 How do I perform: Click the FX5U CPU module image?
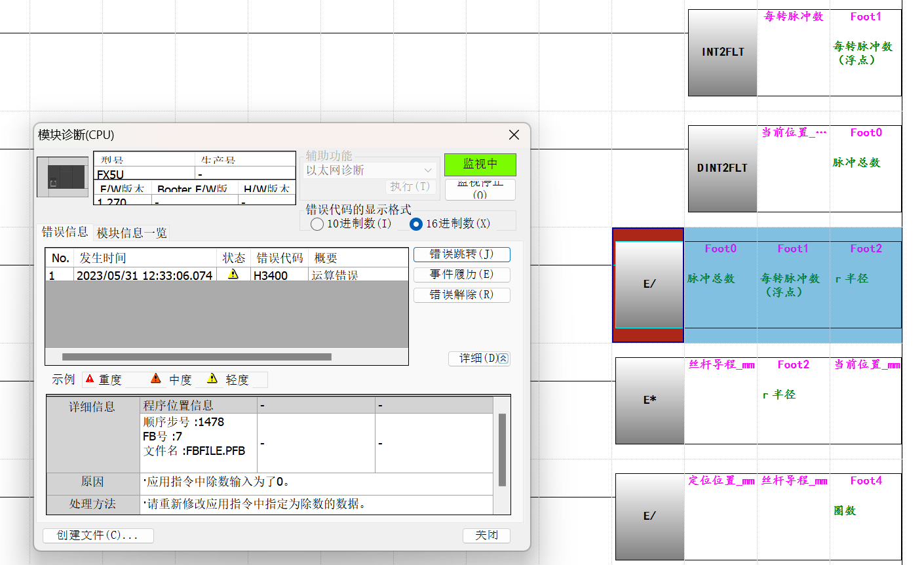(63, 177)
